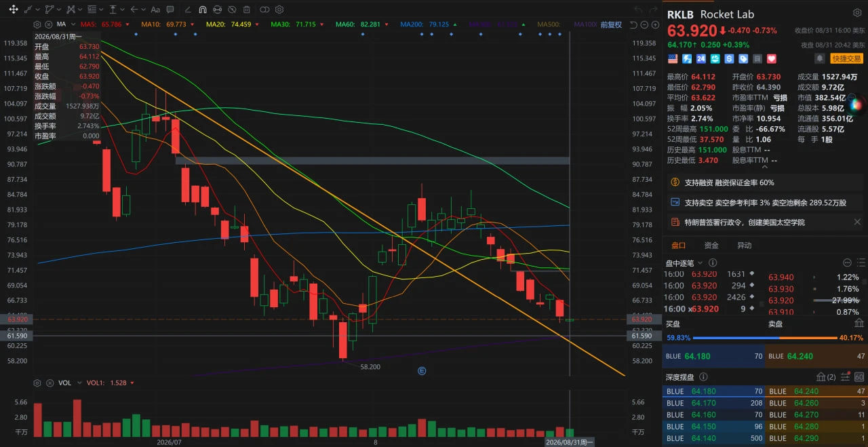Select the angle eraser tool
Screen dimensions: 868x447
click(x=188, y=9)
